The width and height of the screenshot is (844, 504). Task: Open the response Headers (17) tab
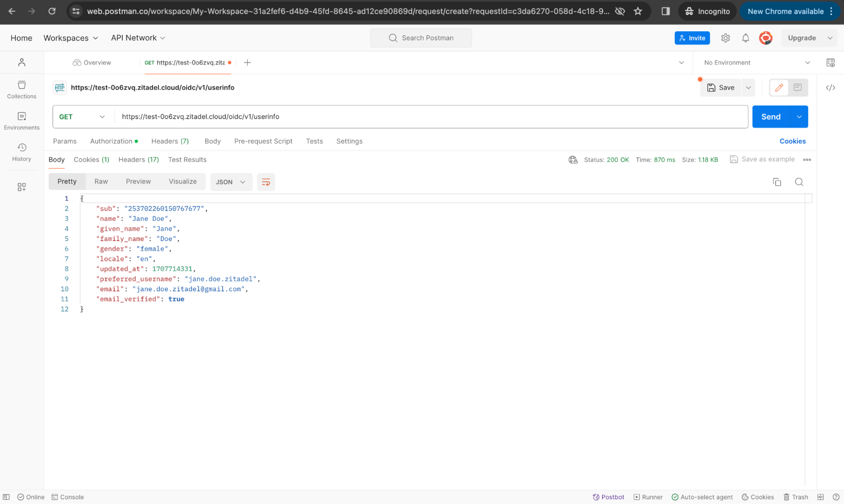(x=138, y=160)
